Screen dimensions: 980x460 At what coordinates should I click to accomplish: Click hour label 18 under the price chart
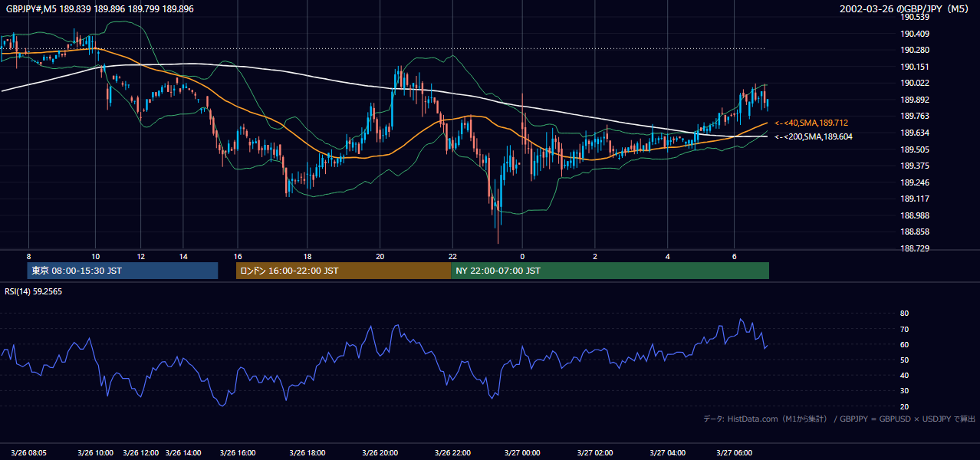coord(307,257)
